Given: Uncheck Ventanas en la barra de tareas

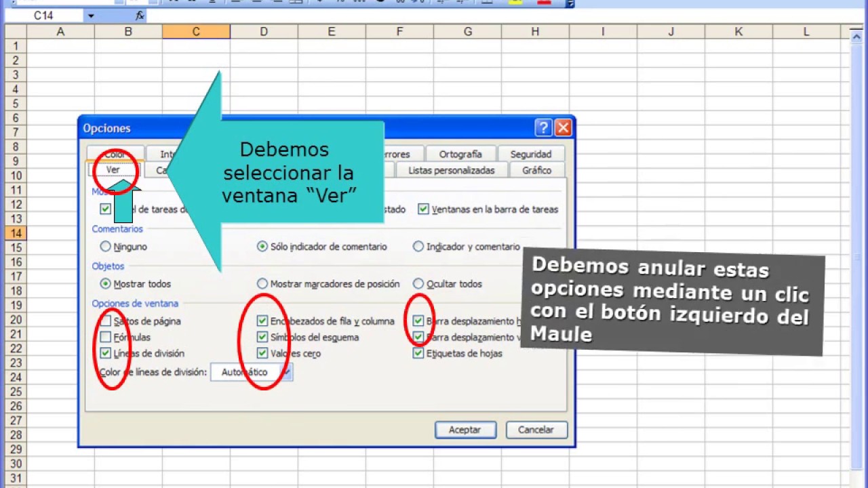Looking at the screenshot, I should coord(423,209).
